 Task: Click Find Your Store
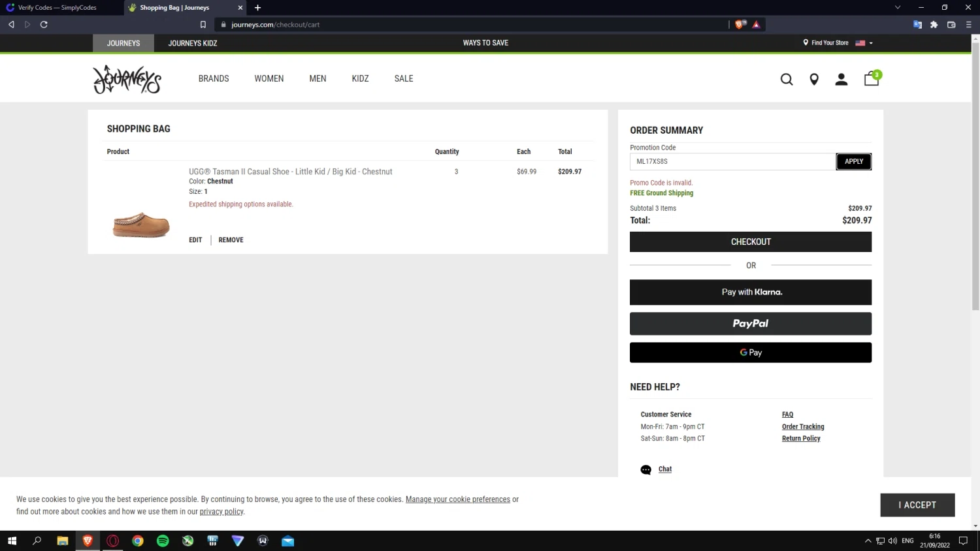click(x=826, y=43)
